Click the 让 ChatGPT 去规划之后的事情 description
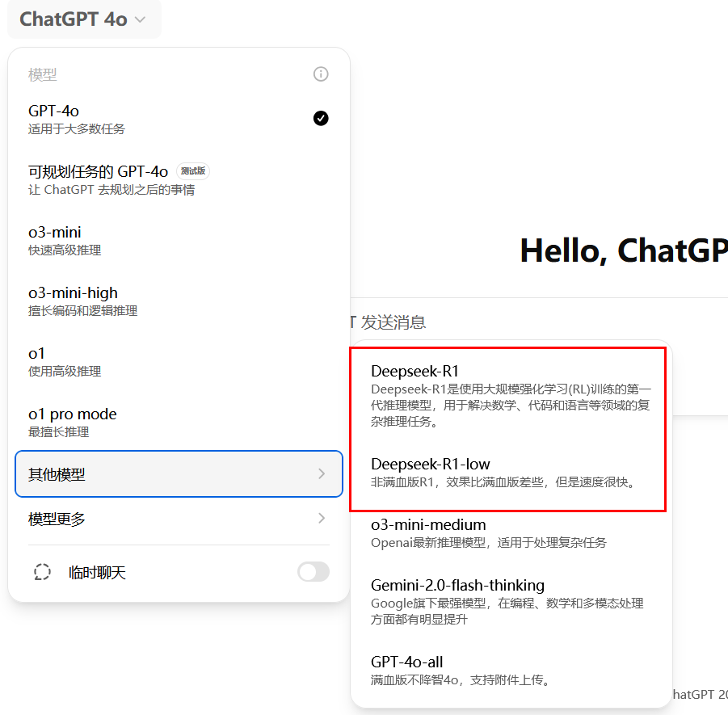This screenshot has height=715, width=728. [112, 190]
